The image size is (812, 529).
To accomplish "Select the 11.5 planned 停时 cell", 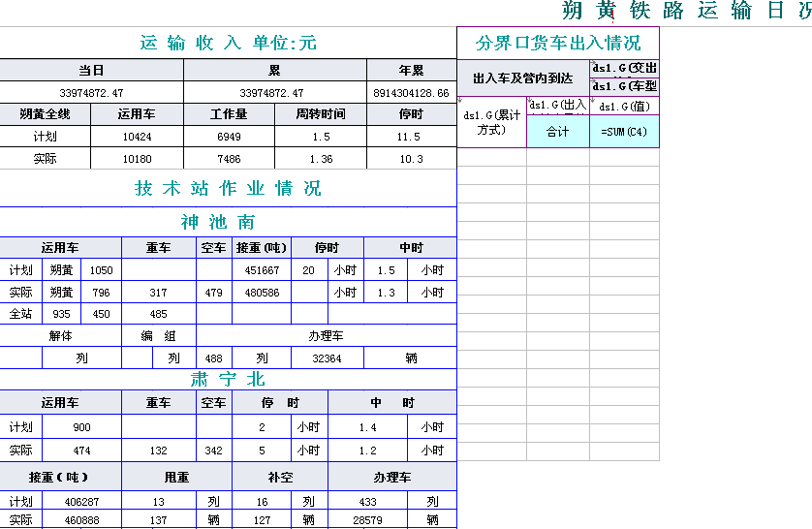I will pos(411,137).
